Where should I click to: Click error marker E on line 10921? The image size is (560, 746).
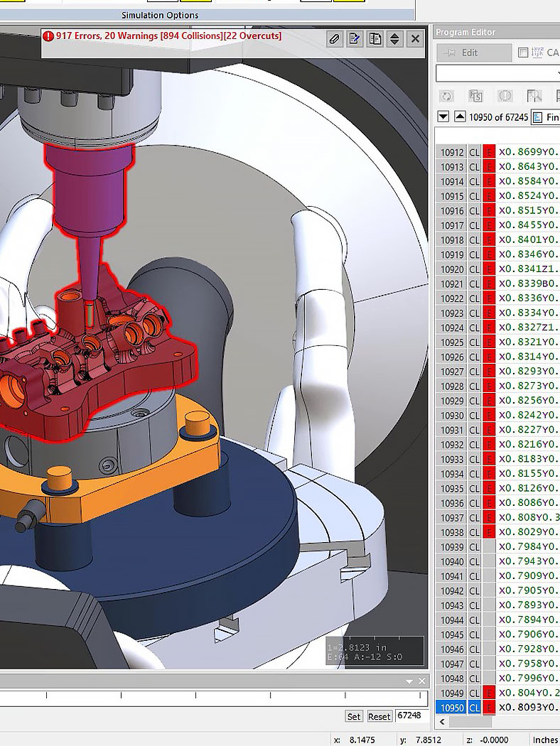(x=489, y=284)
